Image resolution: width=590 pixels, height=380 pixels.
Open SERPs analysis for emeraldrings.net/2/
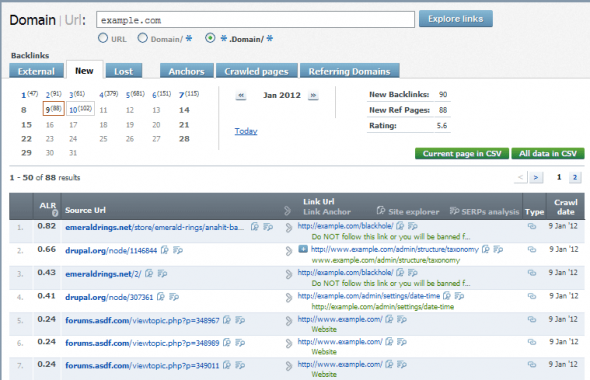[x=162, y=274]
